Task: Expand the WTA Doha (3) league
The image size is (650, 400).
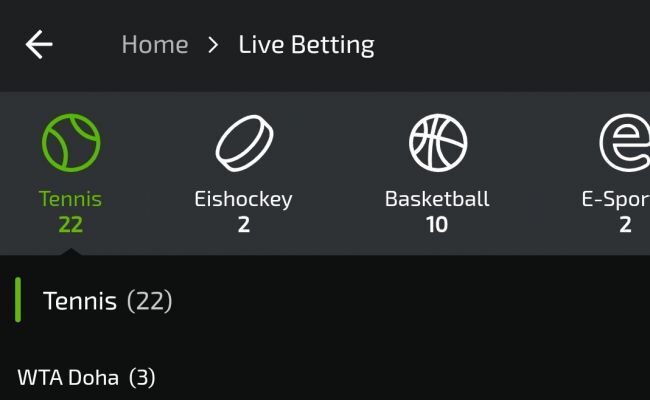Action: [x=86, y=378]
